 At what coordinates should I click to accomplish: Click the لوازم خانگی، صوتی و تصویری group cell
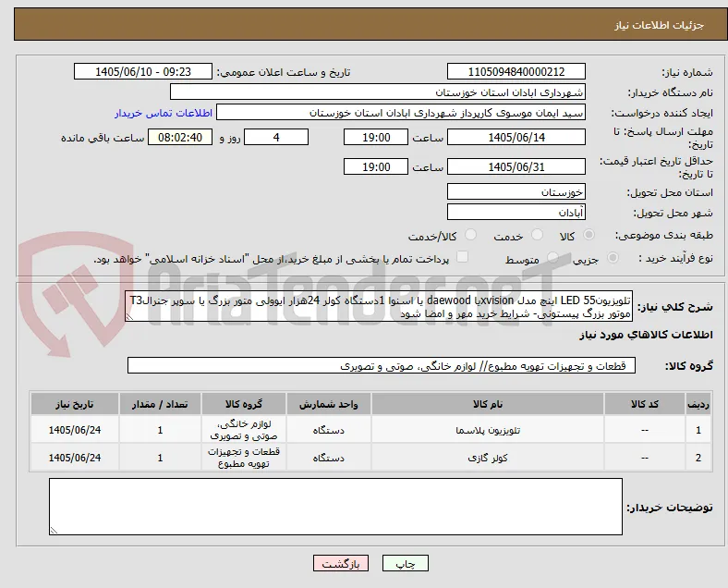244,430
